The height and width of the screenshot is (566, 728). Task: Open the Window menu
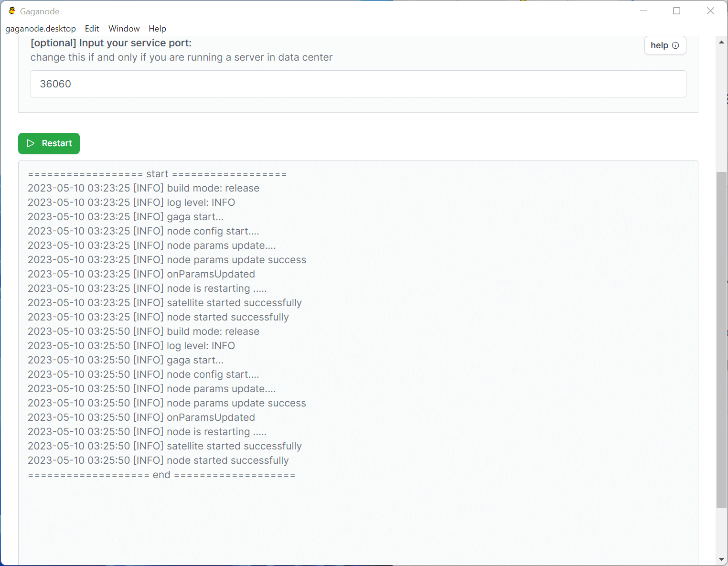[124, 29]
